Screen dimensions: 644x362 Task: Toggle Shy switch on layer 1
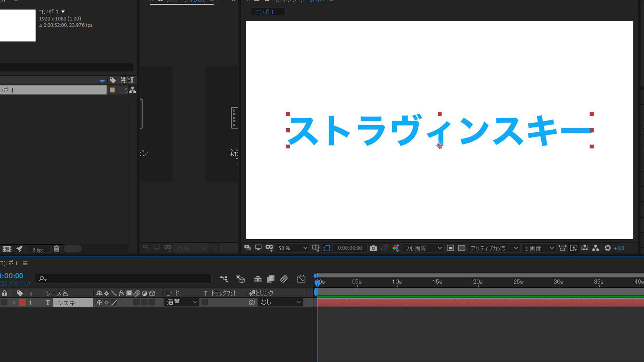[x=99, y=302]
